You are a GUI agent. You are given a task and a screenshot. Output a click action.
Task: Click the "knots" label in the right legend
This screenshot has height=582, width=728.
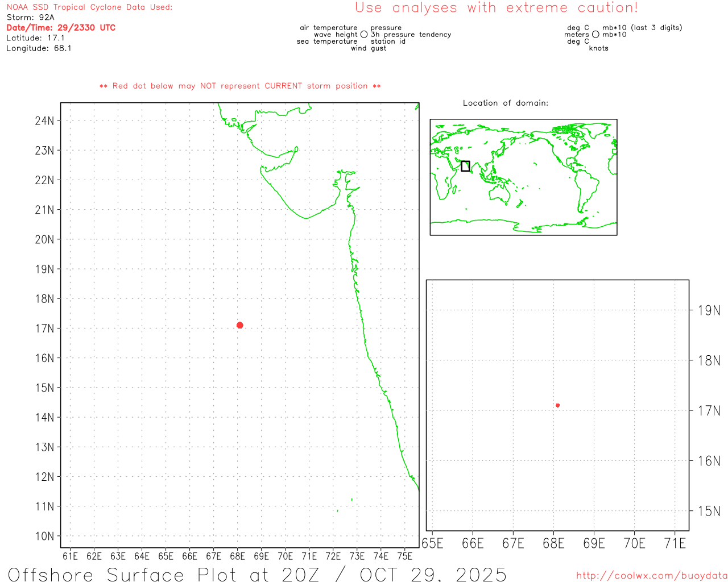click(x=598, y=48)
